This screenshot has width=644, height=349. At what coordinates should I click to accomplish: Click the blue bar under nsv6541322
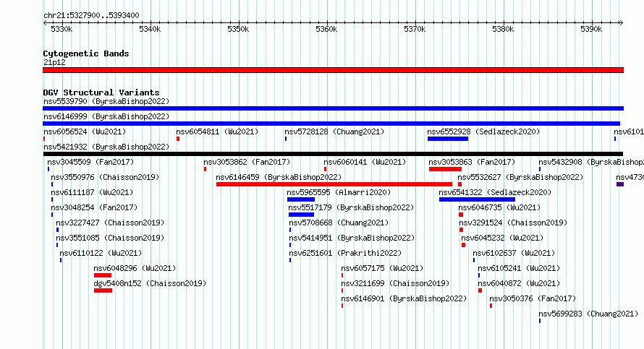click(478, 199)
